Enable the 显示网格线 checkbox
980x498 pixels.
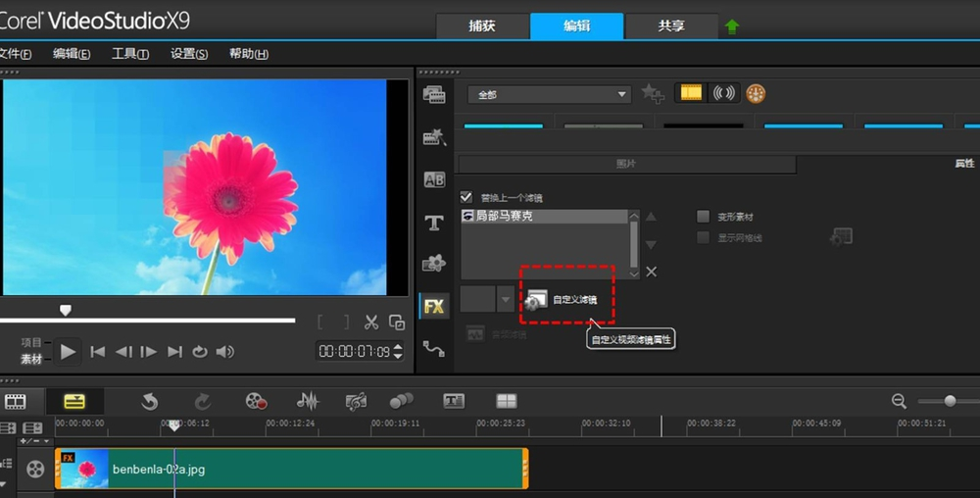[x=703, y=237]
